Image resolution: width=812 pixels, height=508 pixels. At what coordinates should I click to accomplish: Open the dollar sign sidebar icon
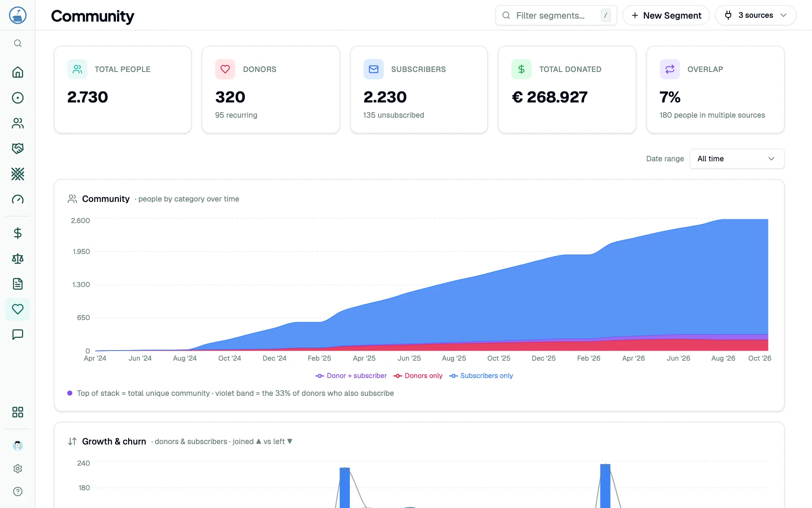click(18, 233)
